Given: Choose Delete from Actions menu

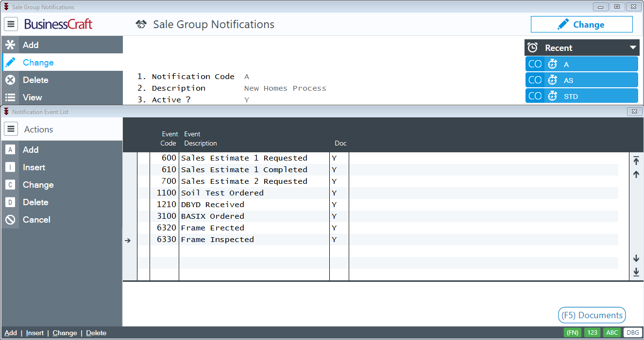Looking at the screenshot, I should coord(62,202).
